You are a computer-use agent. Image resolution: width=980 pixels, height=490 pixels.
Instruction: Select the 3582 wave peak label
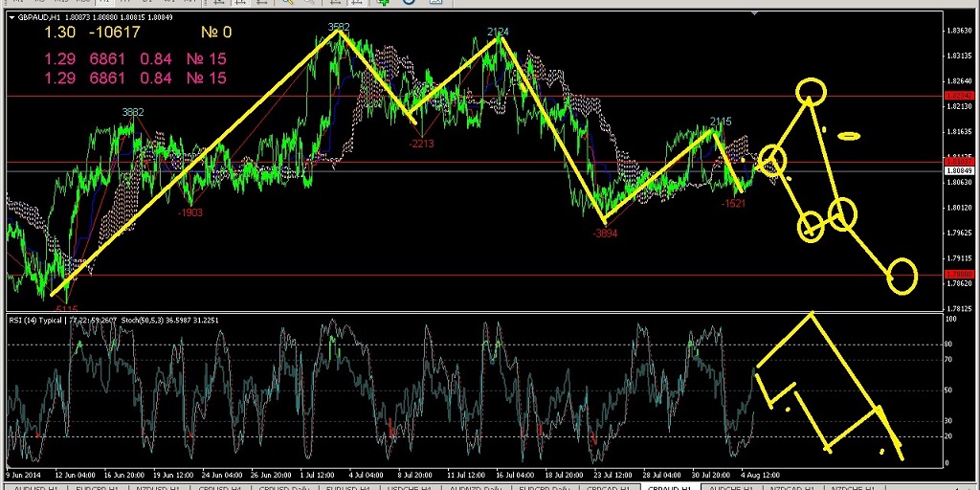tap(338, 28)
